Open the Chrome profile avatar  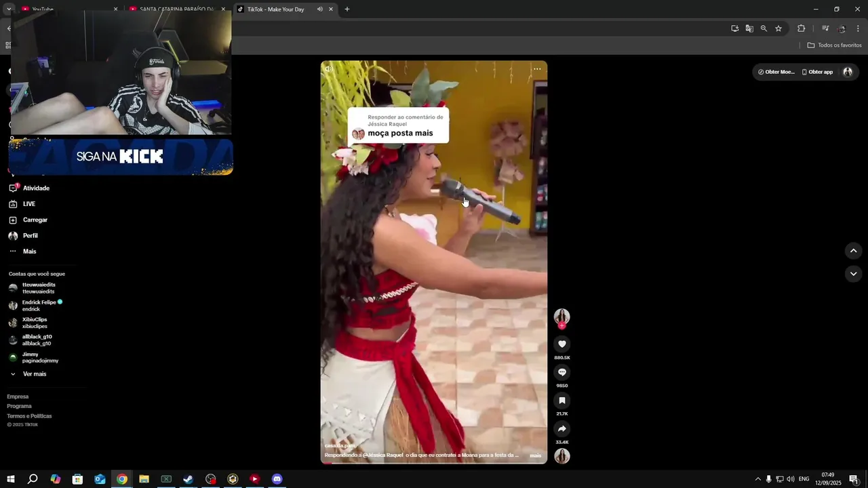tap(842, 28)
